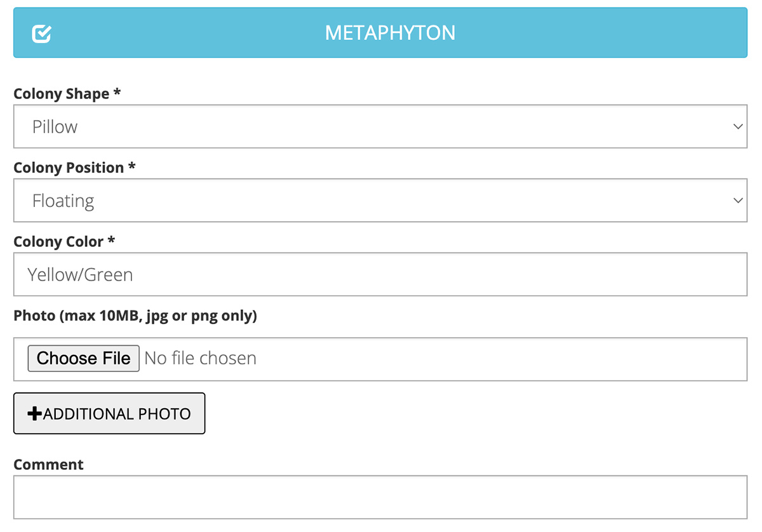This screenshot has height=532, width=762.
Task: Click the ADDITIONAL PHOTO button label
Action: [x=117, y=414]
